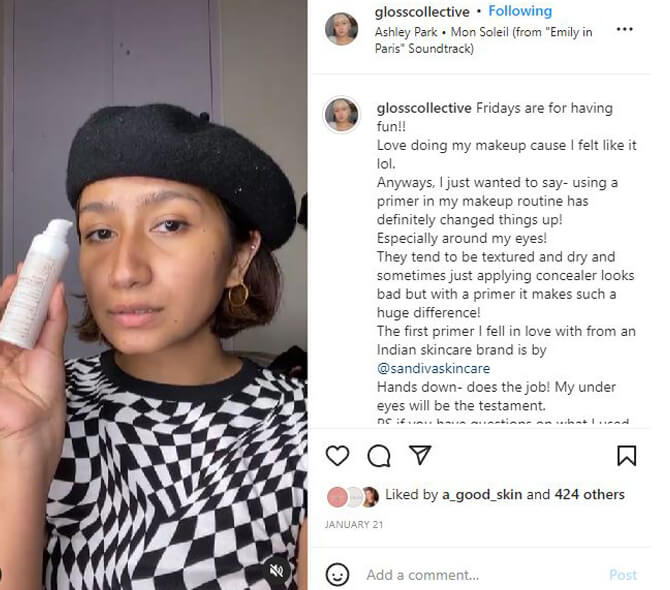Viewport: 670px width, 590px height.
Task: Open caption author avatar
Action: click(x=341, y=114)
